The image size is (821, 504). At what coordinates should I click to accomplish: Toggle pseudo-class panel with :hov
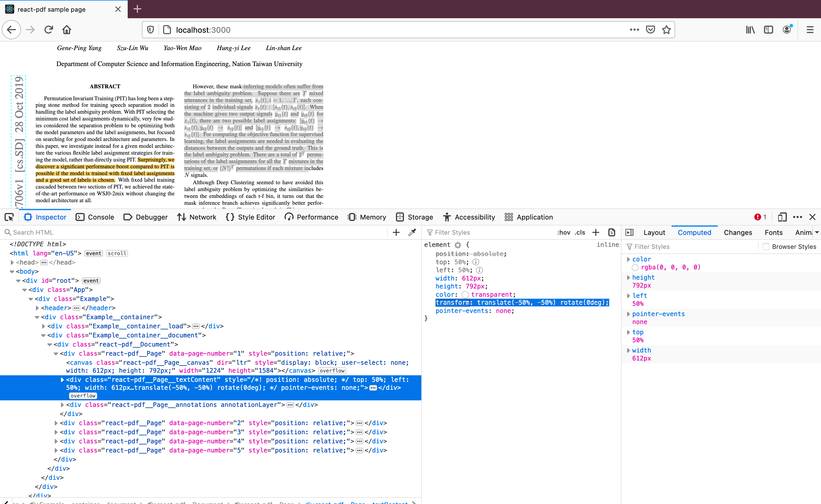pos(564,232)
